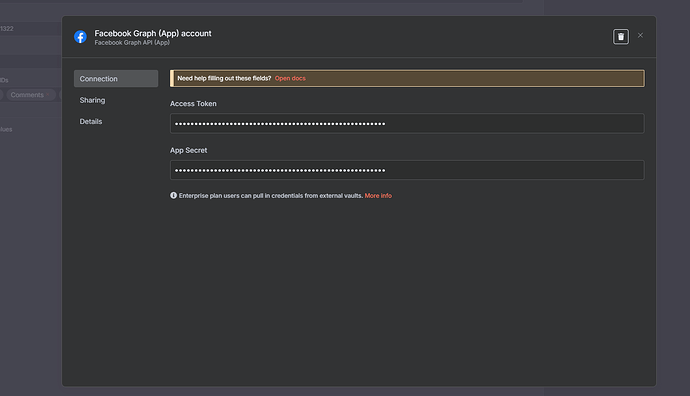Select the Comments chip behind the dialog
The height and width of the screenshot is (396, 690).
30,95
